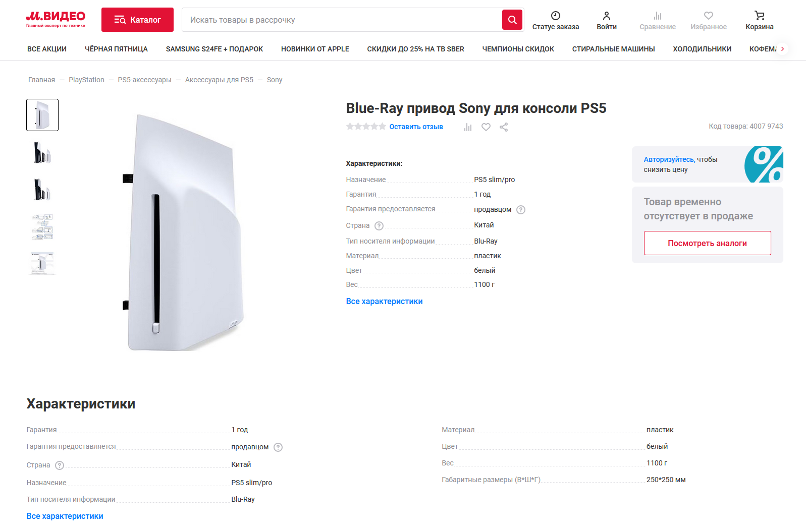The height and width of the screenshot is (532, 806).
Task: Open the Избранное header icon
Action: click(708, 16)
